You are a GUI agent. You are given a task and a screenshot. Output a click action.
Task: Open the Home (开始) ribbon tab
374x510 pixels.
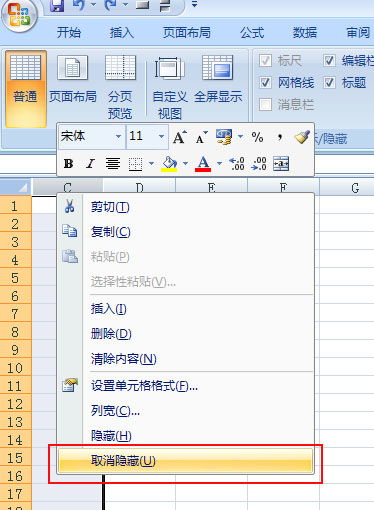(69, 33)
